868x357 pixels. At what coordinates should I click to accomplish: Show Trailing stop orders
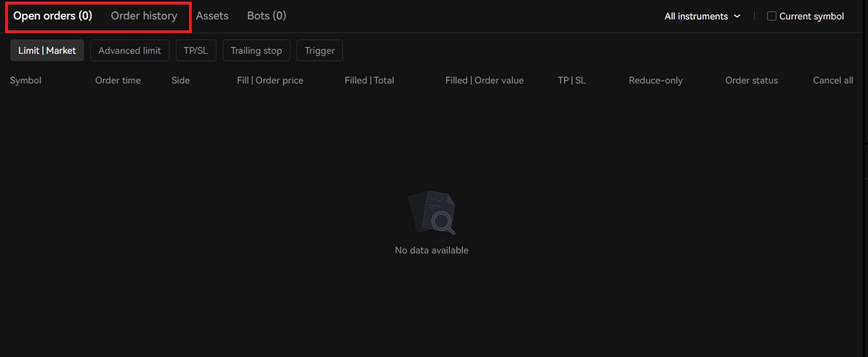coord(256,50)
